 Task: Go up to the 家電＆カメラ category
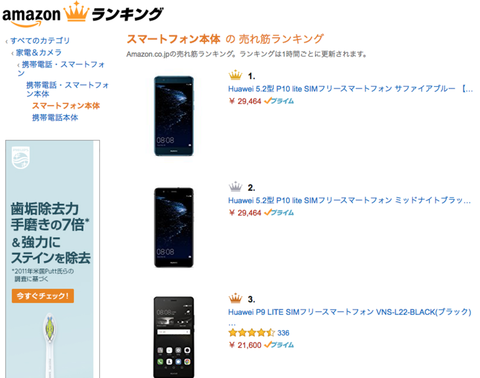pyautogui.click(x=39, y=53)
